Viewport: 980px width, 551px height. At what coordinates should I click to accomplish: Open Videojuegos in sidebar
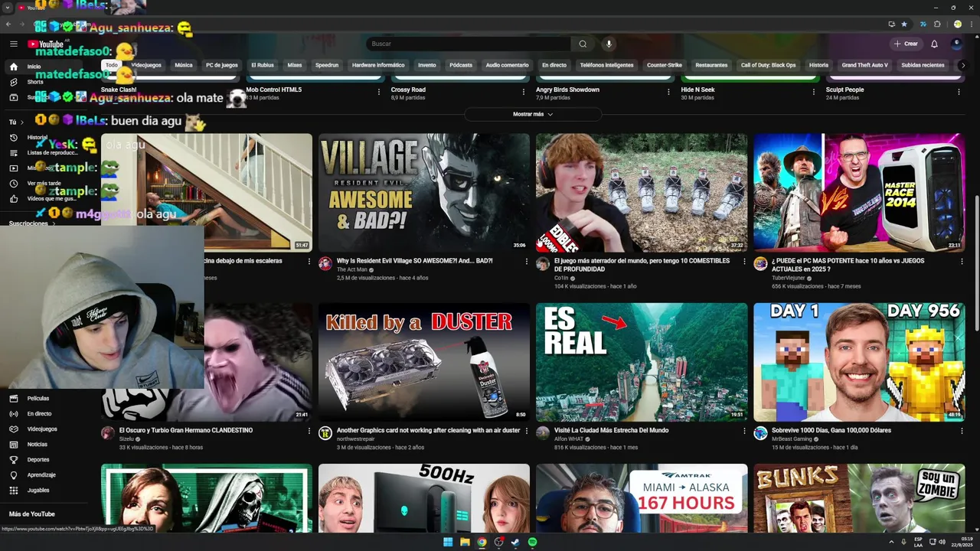point(42,429)
